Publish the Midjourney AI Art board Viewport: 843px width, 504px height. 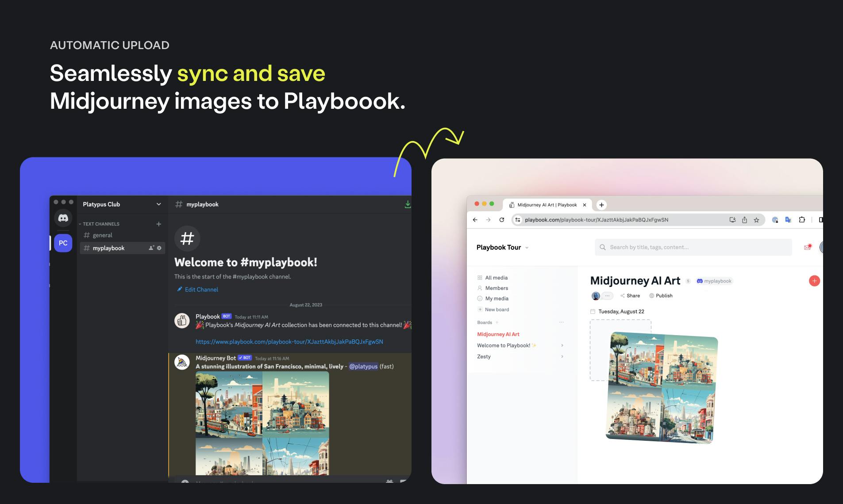pyautogui.click(x=661, y=296)
